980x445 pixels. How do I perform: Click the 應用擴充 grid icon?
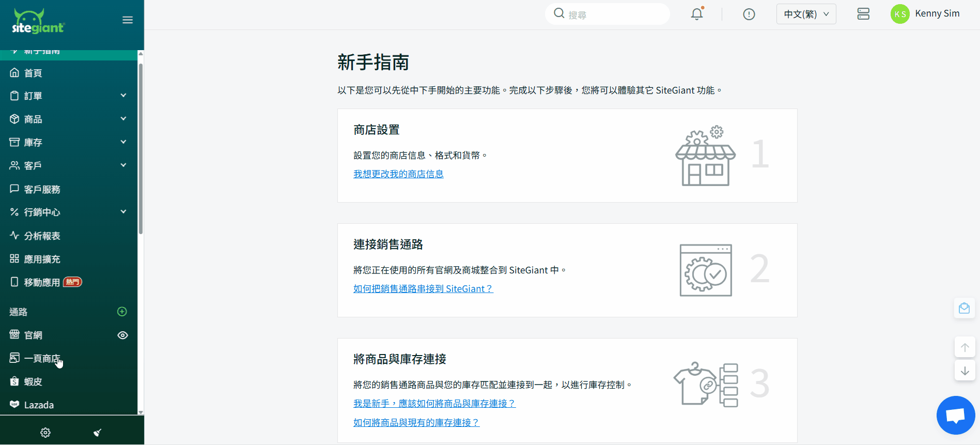pos(14,258)
